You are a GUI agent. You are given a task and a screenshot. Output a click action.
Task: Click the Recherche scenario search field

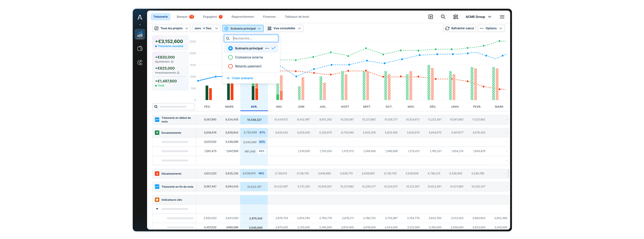point(251,38)
